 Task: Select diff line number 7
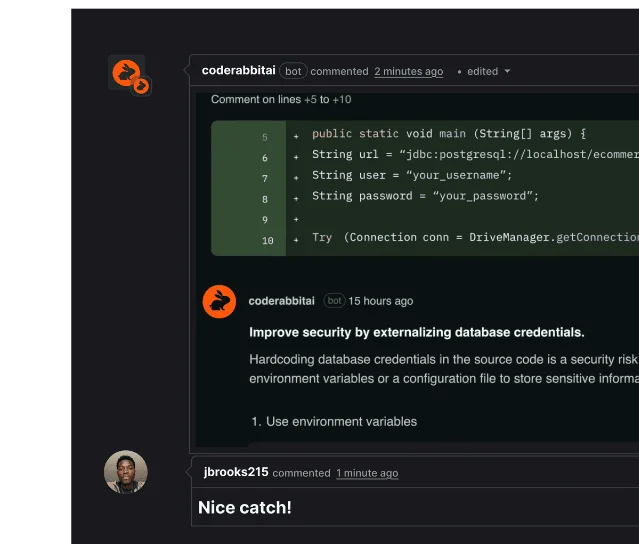click(x=265, y=178)
